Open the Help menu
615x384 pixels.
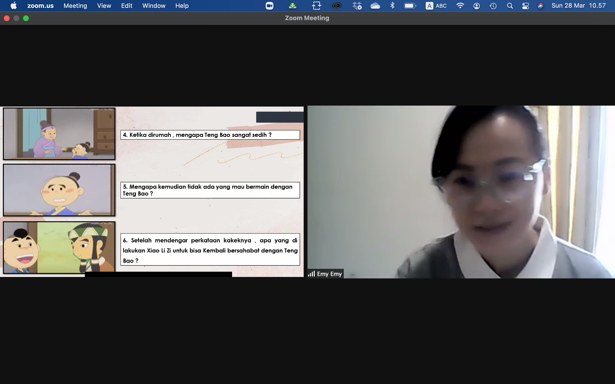[x=182, y=6]
